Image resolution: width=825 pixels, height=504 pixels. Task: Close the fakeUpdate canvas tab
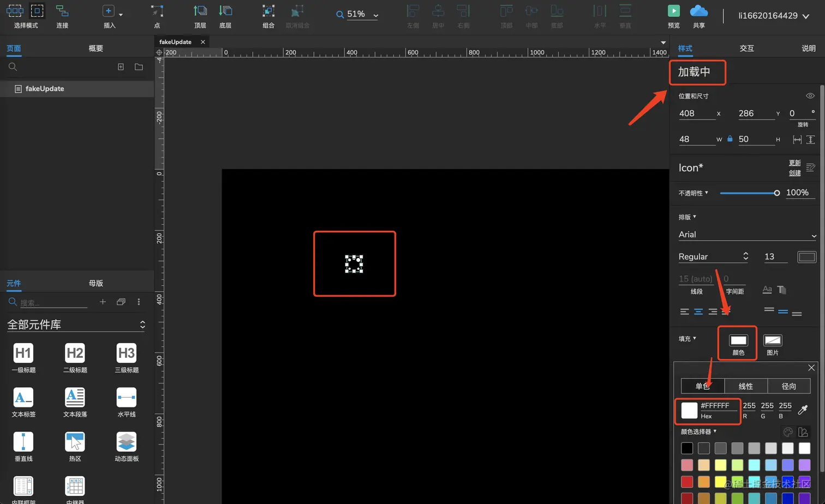203,42
